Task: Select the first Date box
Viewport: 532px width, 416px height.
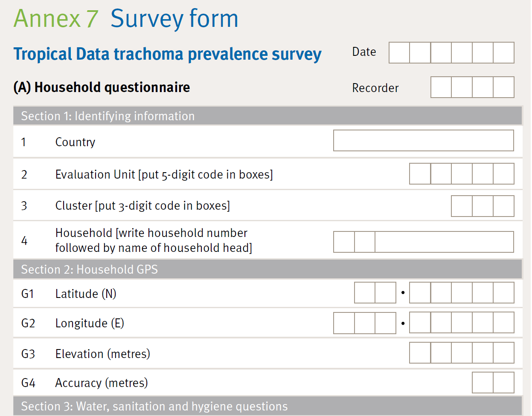Action: [399, 53]
